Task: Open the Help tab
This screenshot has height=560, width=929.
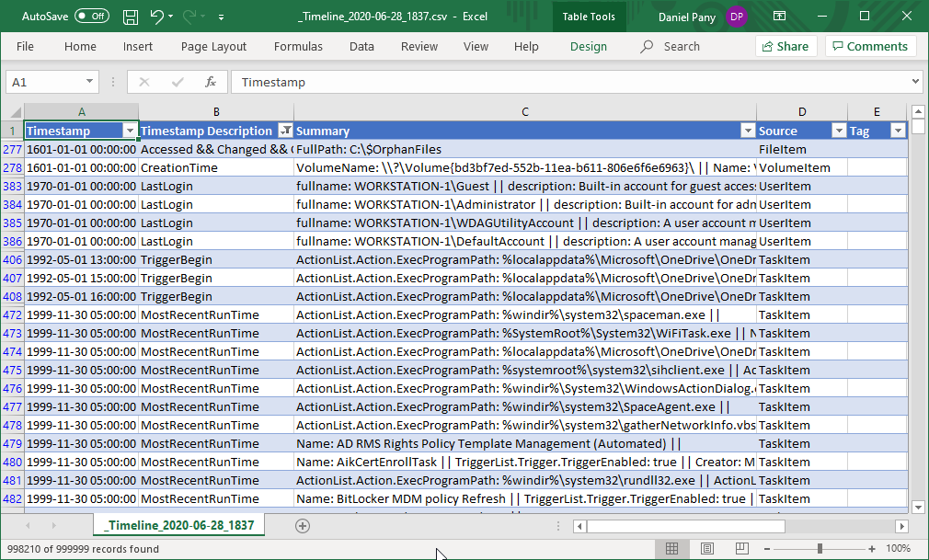Action: 526,46
